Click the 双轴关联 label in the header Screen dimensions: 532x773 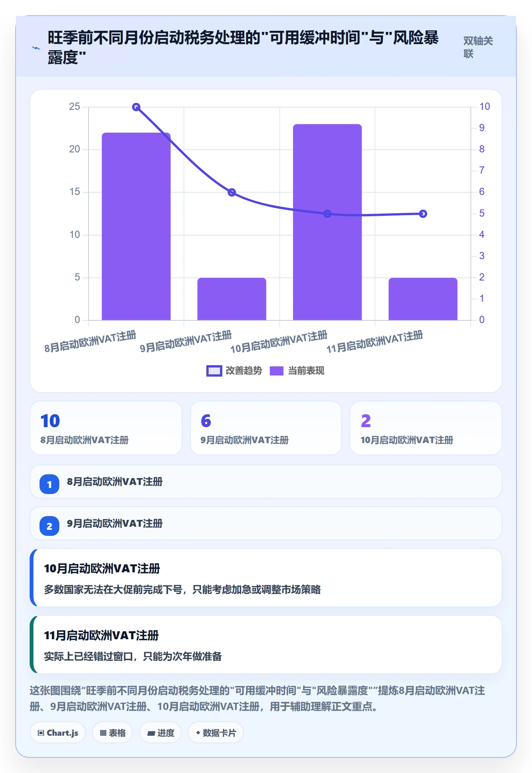(478, 47)
